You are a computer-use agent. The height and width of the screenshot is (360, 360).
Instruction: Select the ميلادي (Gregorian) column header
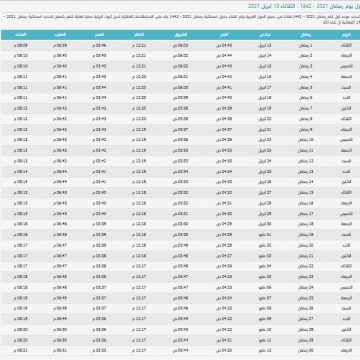(x=265, y=35)
